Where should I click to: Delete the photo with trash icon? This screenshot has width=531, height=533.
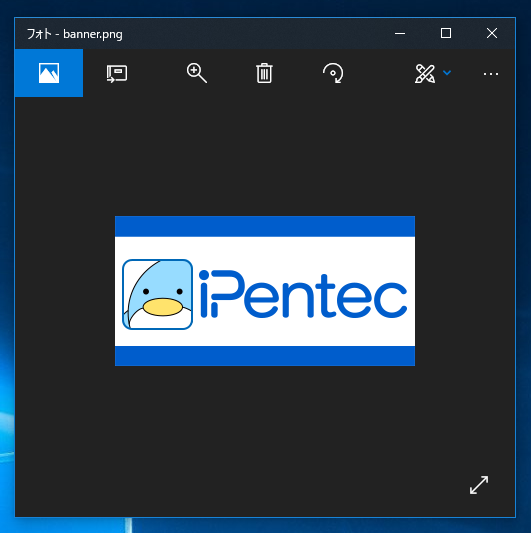click(264, 73)
